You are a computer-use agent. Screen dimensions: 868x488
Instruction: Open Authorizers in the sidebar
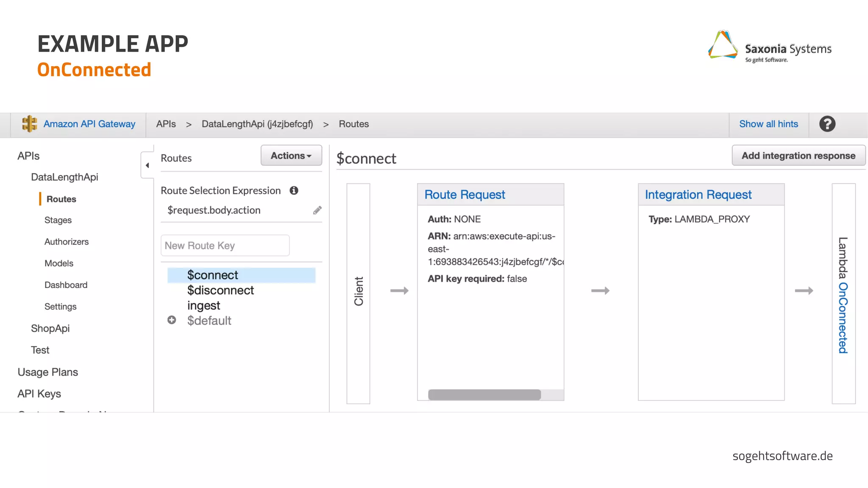click(x=67, y=241)
